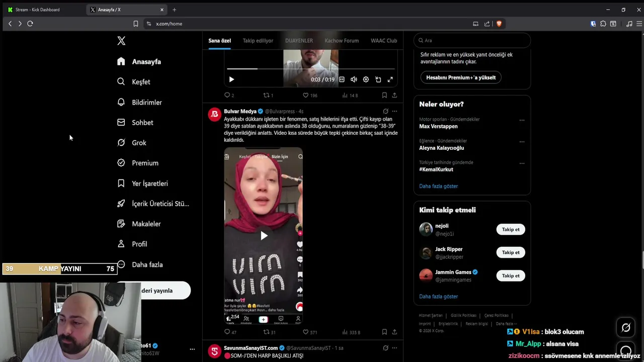Switch to Stream - Kick Dashboard browser tab

pos(42,10)
